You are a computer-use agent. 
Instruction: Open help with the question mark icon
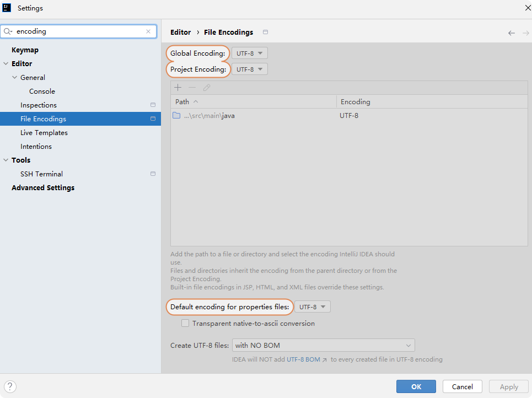10,386
